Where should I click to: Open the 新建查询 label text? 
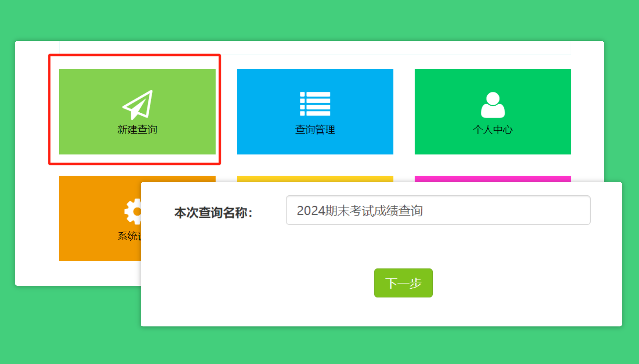pos(137,130)
